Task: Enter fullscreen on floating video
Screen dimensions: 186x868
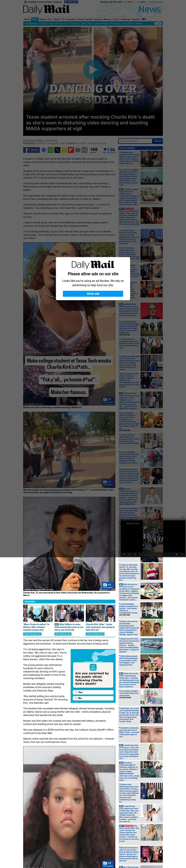Action: [x=182, y=554]
